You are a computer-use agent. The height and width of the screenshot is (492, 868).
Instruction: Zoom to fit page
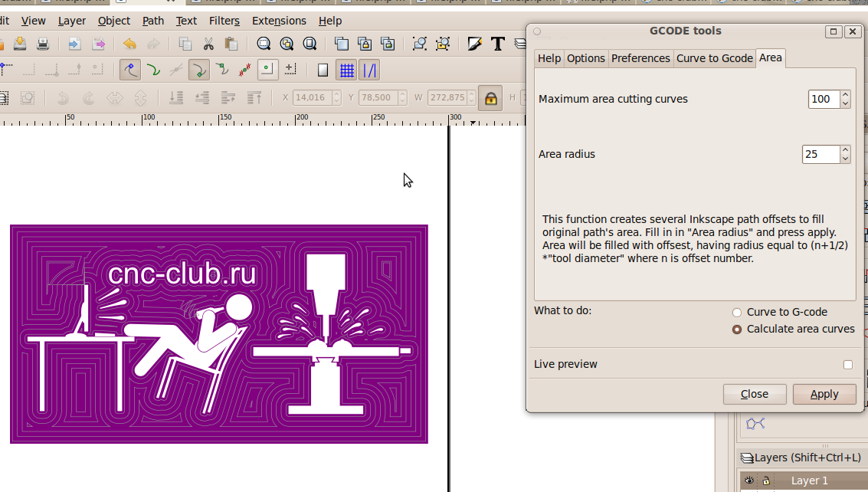point(310,44)
